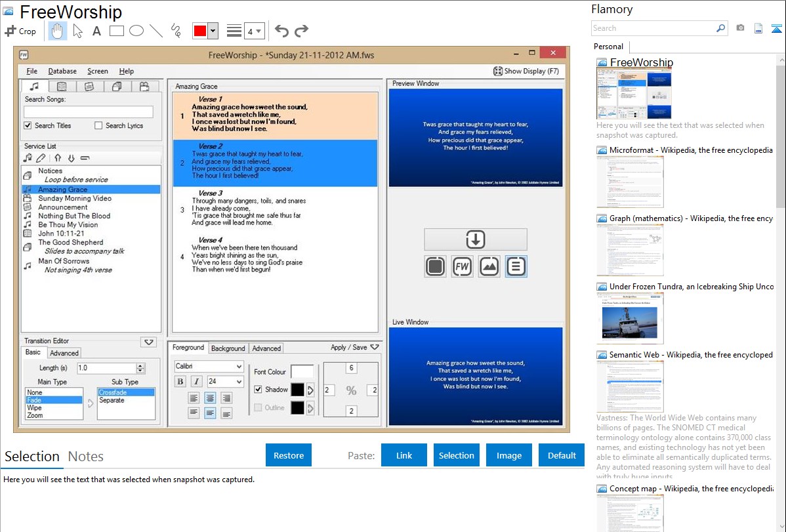The image size is (786, 532).
Task: Open the File menu
Action: pos(31,72)
